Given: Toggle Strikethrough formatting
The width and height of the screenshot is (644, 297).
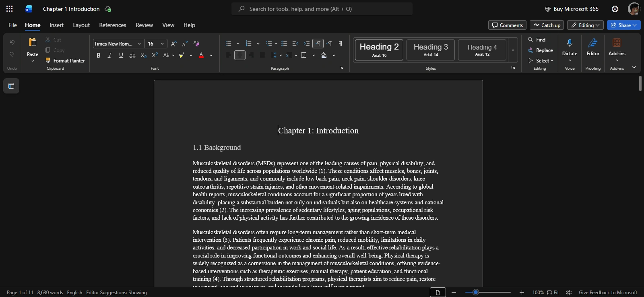Looking at the screenshot, I should point(132,55).
